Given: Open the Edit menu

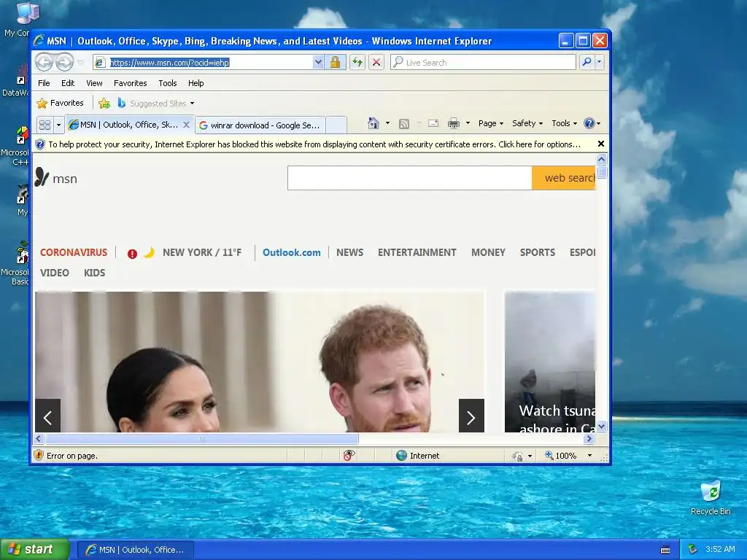Looking at the screenshot, I should coord(68,83).
